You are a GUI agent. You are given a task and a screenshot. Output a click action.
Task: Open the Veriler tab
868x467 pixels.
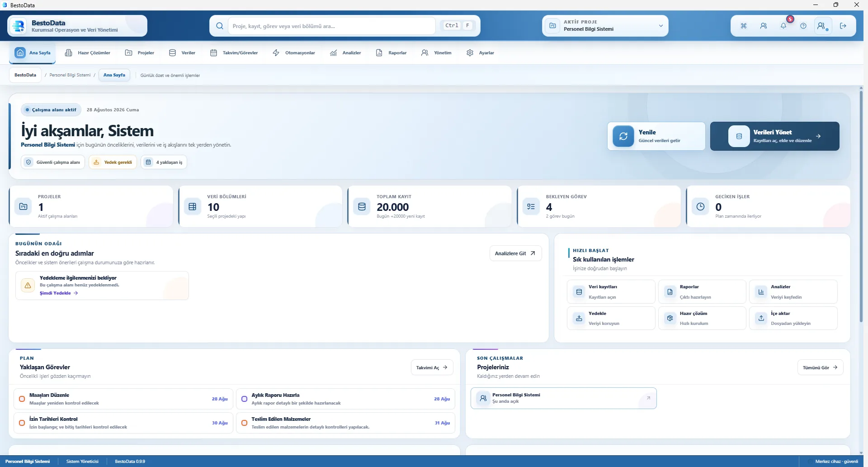182,53
